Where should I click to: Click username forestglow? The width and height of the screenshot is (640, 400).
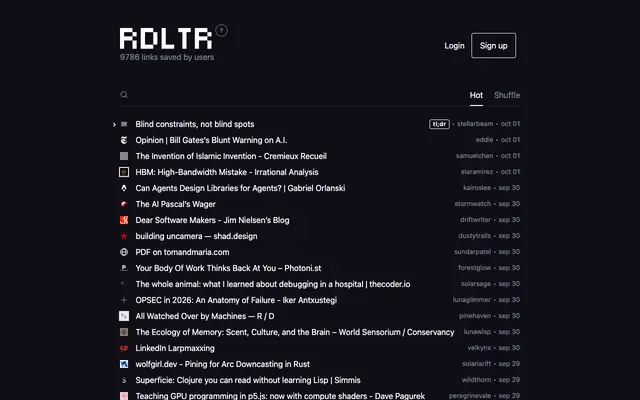point(475,268)
